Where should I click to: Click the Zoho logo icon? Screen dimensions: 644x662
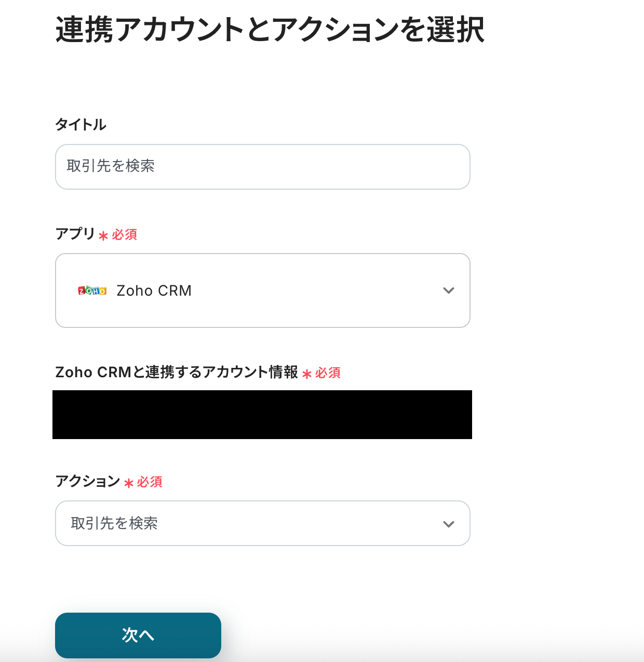click(92, 290)
